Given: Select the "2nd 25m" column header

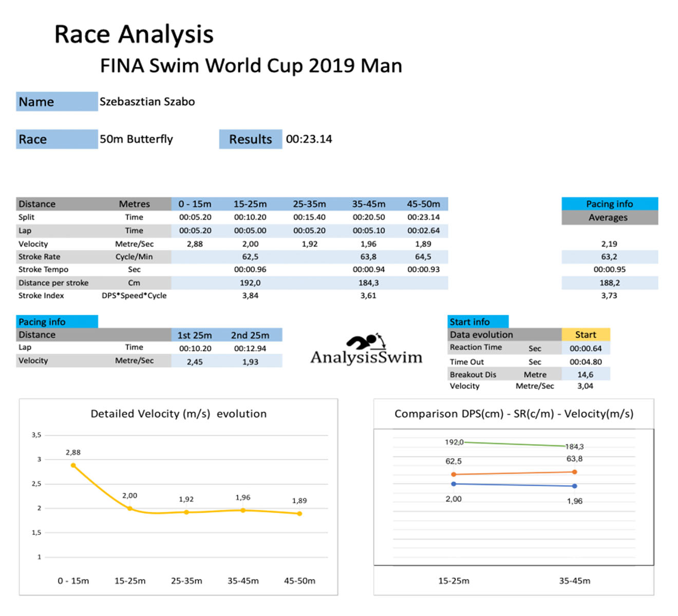Looking at the screenshot, I should [250, 335].
